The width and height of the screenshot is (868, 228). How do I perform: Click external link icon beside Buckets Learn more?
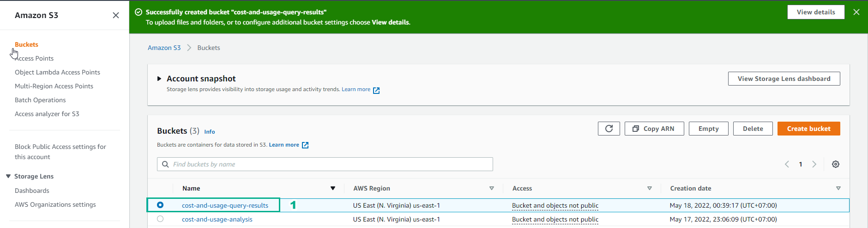tap(305, 145)
